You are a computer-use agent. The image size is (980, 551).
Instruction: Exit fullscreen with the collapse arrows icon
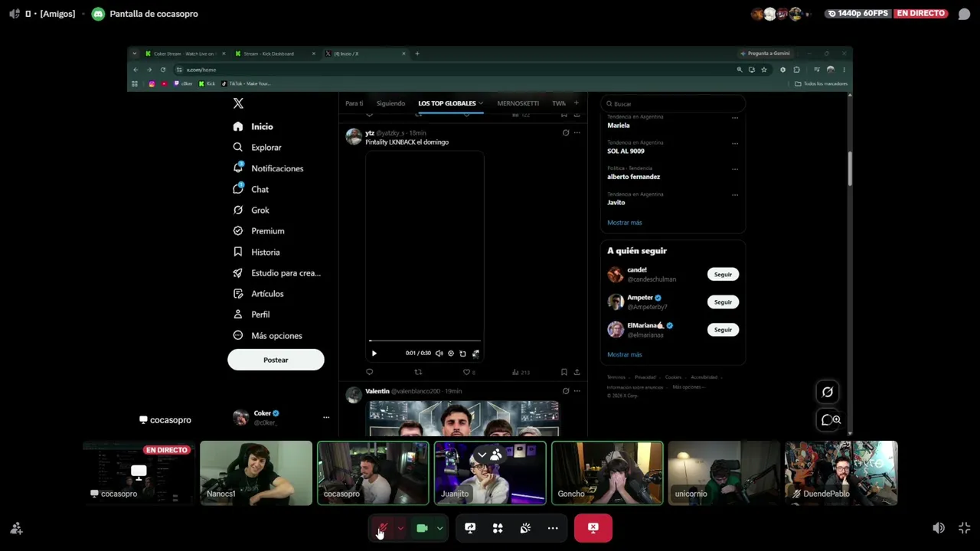coord(964,528)
